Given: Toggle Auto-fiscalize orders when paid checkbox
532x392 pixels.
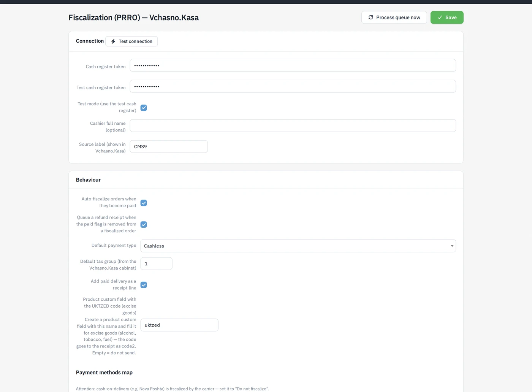Looking at the screenshot, I should coord(144,203).
